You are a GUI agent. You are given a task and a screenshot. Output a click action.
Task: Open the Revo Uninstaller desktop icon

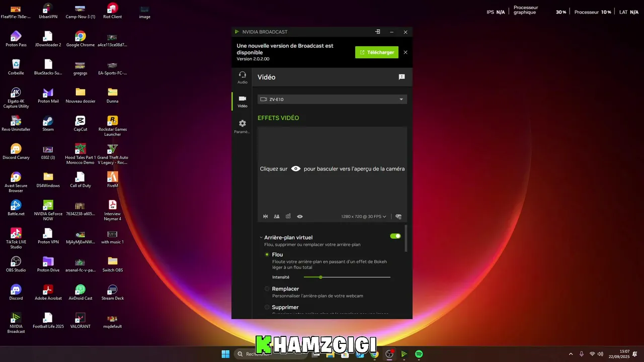click(x=16, y=124)
